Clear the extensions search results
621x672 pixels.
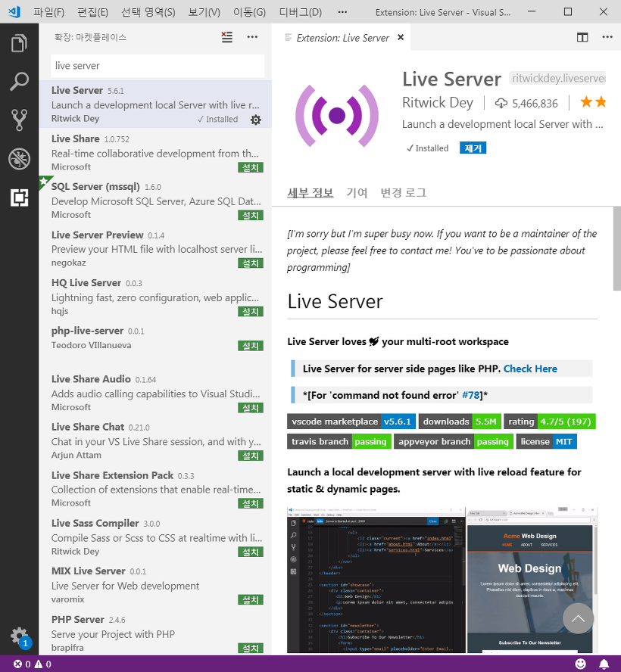(x=227, y=37)
